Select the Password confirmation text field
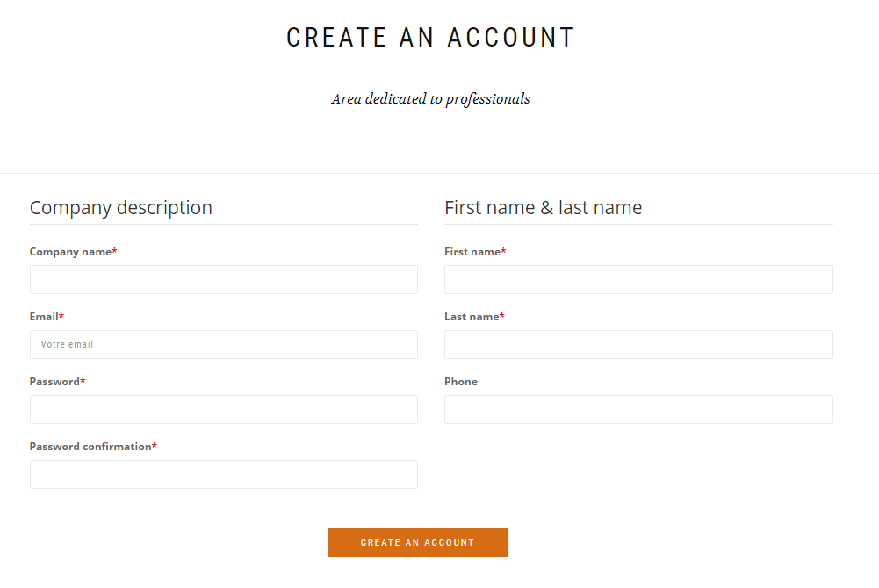This screenshot has width=879, height=588. click(223, 475)
